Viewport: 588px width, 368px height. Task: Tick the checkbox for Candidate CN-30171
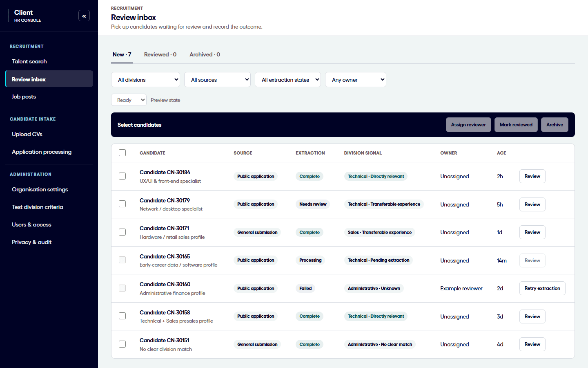coord(122,232)
